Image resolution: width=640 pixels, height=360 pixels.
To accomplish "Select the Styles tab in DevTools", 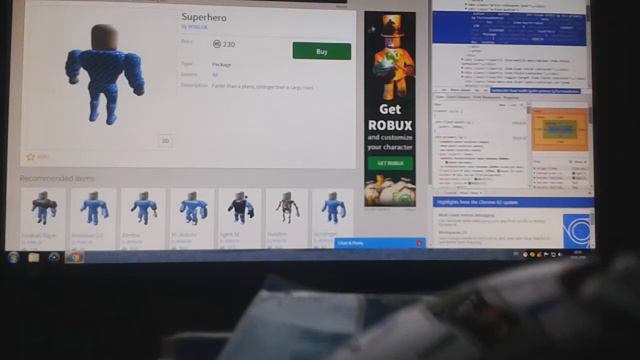I will pyautogui.click(x=440, y=97).
